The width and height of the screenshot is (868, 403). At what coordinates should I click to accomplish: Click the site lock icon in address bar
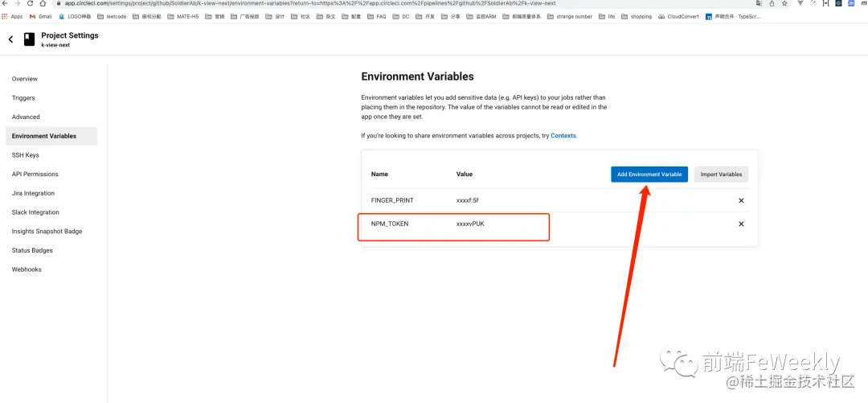click(x=59, y=3)
